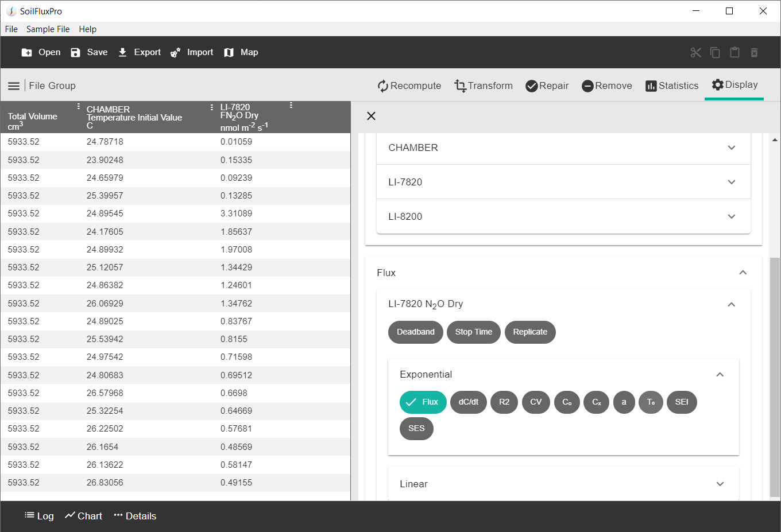
Task: Select the cell with flux value 3.31089
Action: tap(236, 213)
